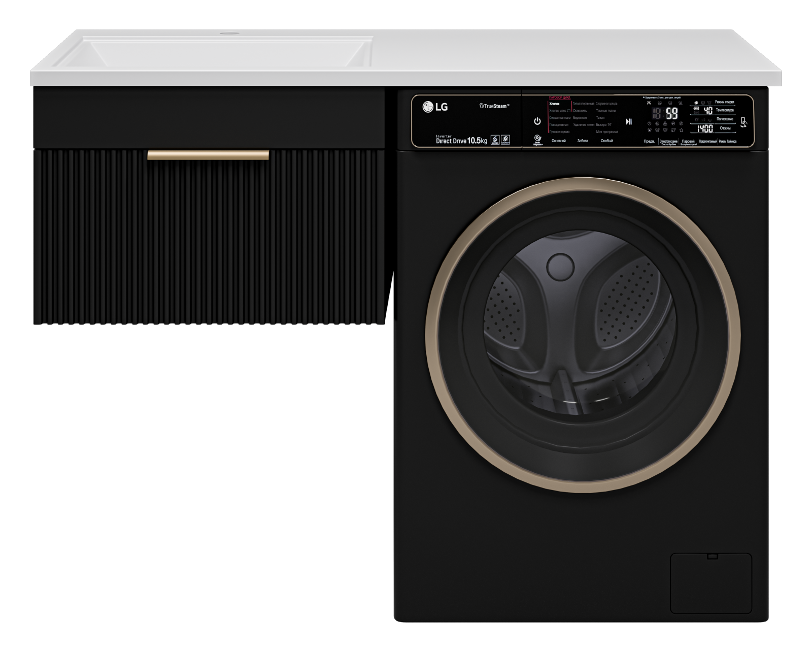Click the TrueSteam logo
The width and height of the screenshot is (812, 652).
pos(494,106)
